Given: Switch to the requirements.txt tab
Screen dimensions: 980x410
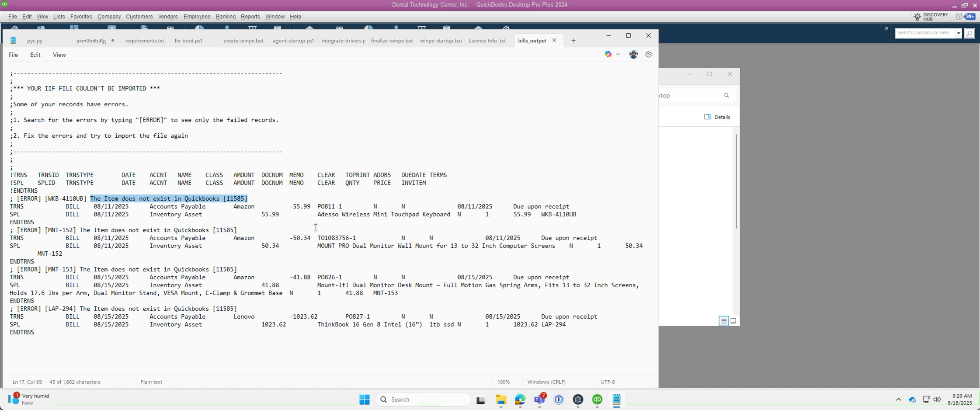Looking at the screenshot, I should coord(145,41).
